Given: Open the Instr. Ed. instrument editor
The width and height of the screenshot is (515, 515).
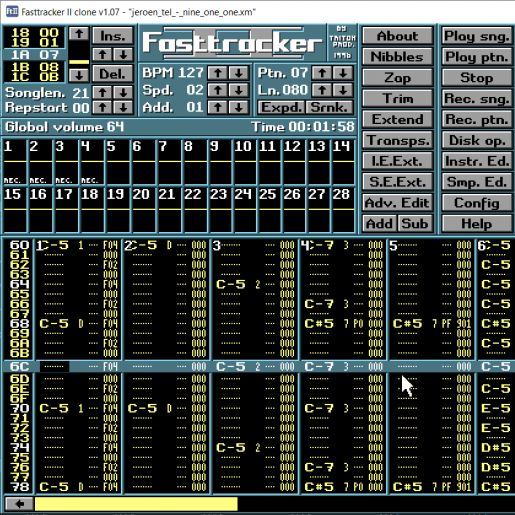Looking at the screenshot, I should point(477,161).
